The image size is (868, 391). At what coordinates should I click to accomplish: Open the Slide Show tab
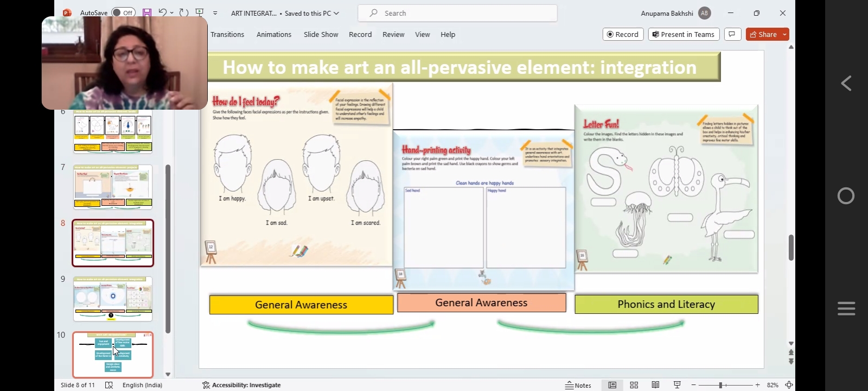(321, 34)
